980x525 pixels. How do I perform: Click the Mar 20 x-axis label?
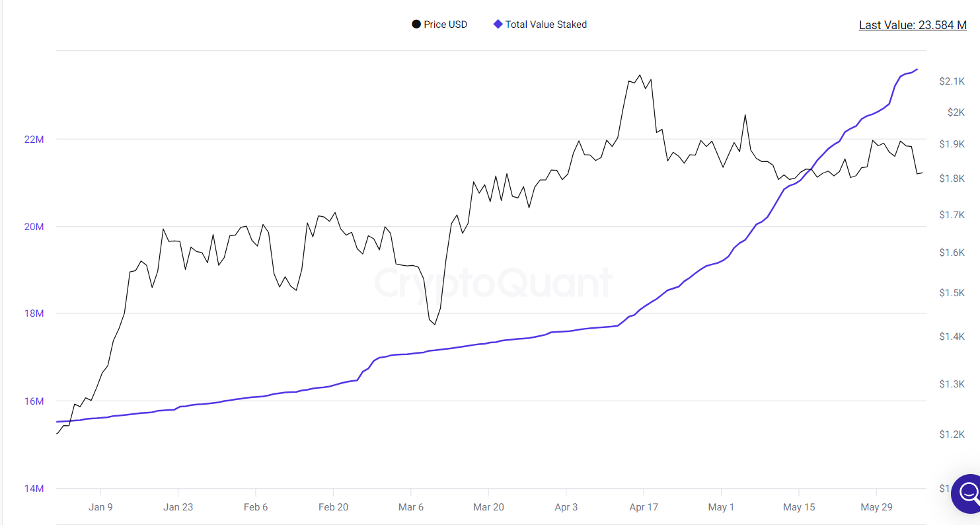click(488, 507)
